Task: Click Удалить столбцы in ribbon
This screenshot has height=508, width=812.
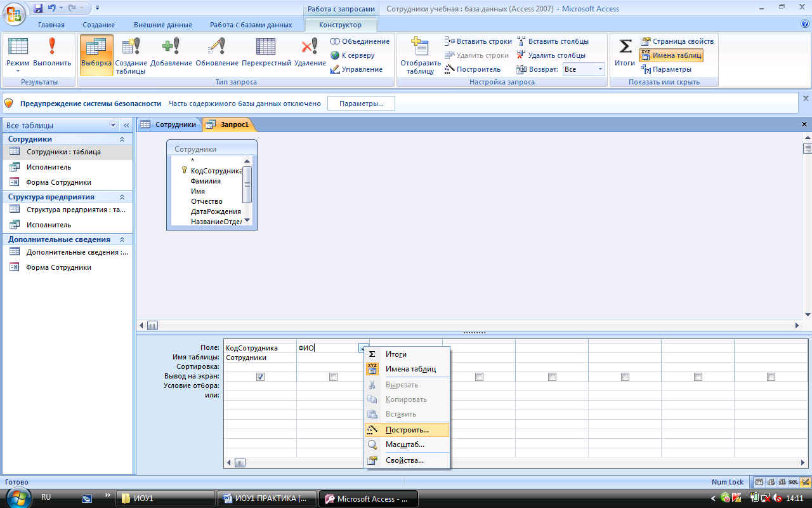Action: [551, 55]
